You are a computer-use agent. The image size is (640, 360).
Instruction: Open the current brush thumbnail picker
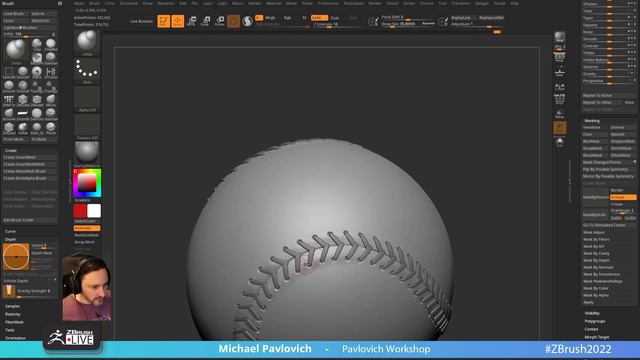(87, 42)
